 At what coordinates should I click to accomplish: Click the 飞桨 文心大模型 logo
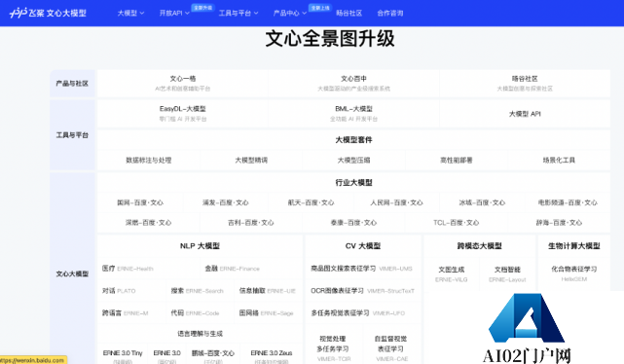pos(48,13)
